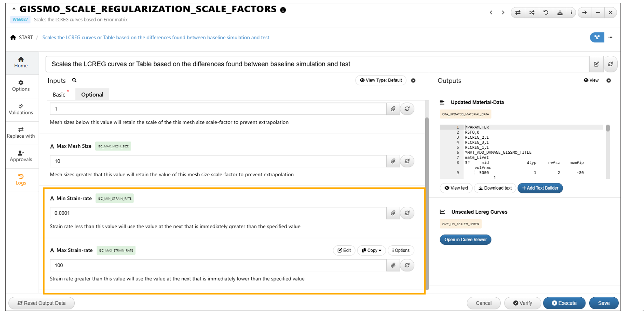Click the info icon next to worker title
Screen dimensions: 644x311
point(283,10)
